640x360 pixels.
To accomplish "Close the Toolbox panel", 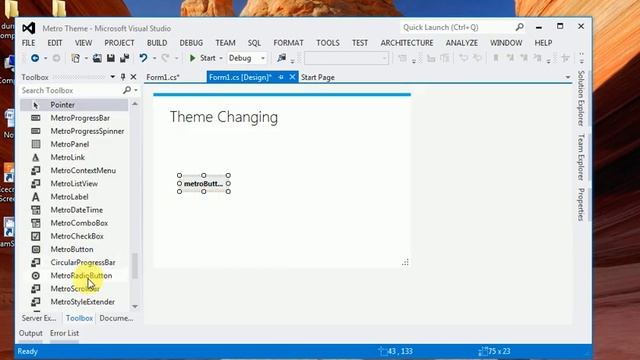I will [x=133, y=77].
